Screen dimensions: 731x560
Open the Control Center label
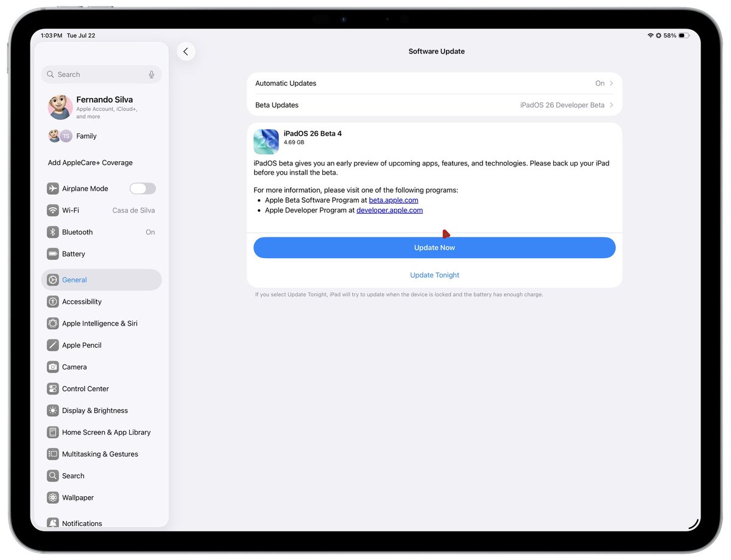85,389
